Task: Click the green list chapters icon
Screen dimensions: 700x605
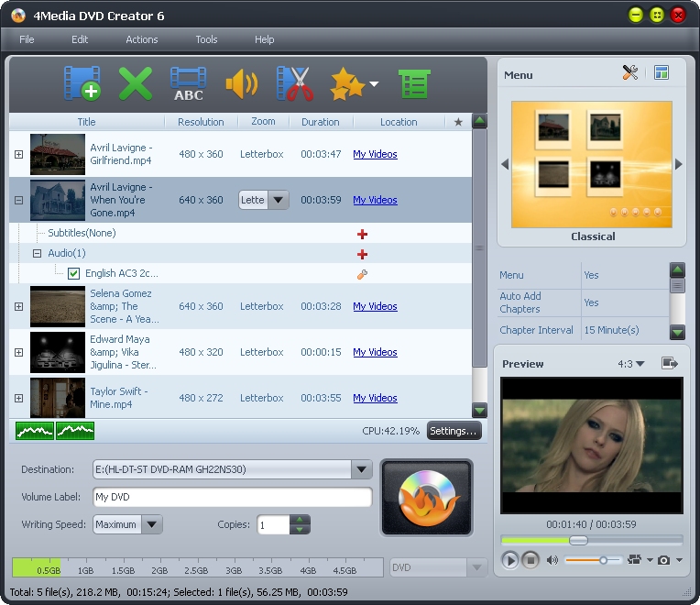Action: tap(414, 83)
